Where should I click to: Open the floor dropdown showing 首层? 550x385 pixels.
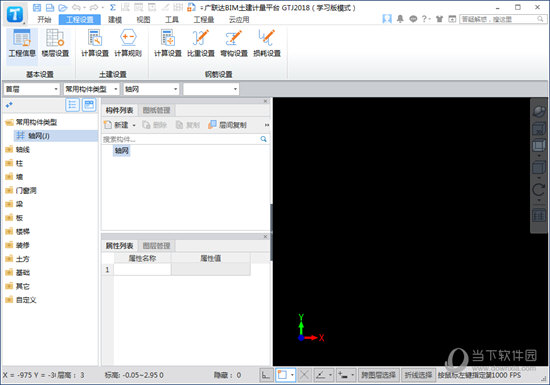32,89
